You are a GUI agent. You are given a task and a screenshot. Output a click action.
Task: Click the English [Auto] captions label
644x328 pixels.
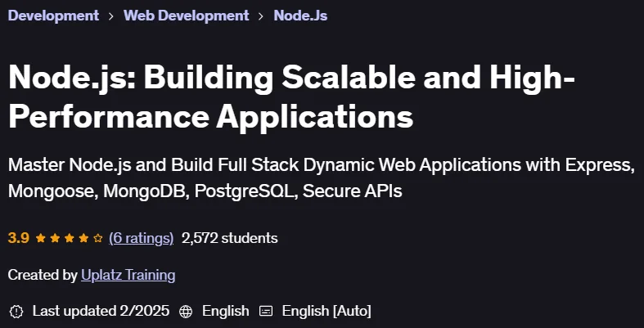327,311
